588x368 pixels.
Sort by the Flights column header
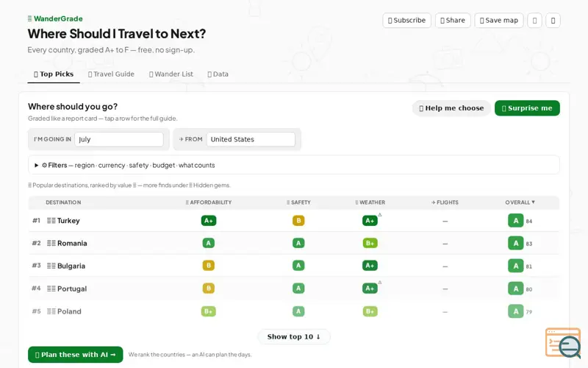(445, 202)
